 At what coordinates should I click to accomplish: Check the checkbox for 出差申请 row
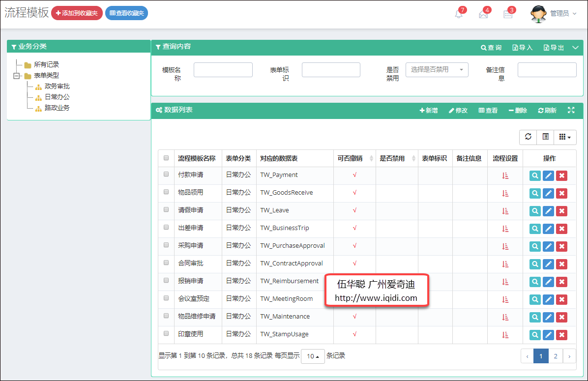point(166,227)
